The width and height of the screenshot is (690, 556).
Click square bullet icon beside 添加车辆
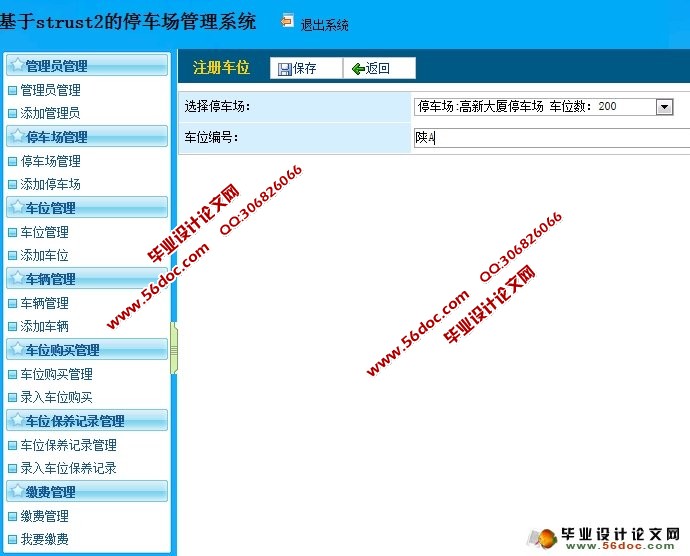13,326
